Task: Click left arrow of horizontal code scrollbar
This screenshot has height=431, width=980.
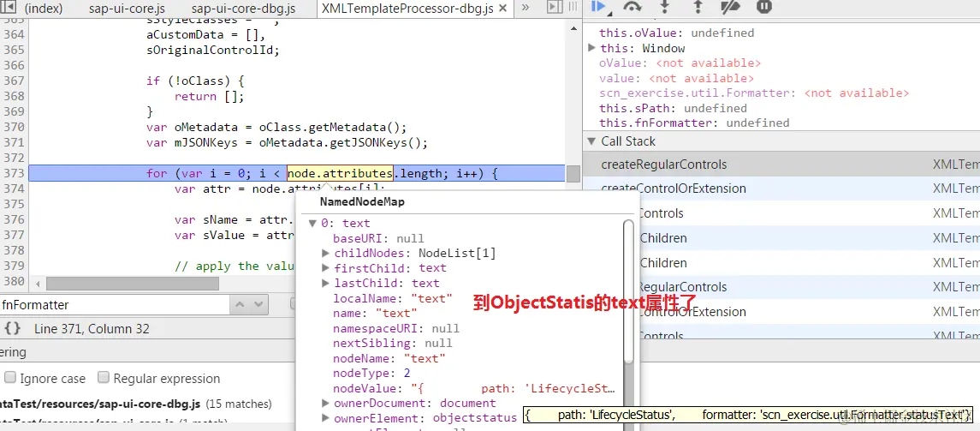Action: pyautogui.click(x=39, y=284)
